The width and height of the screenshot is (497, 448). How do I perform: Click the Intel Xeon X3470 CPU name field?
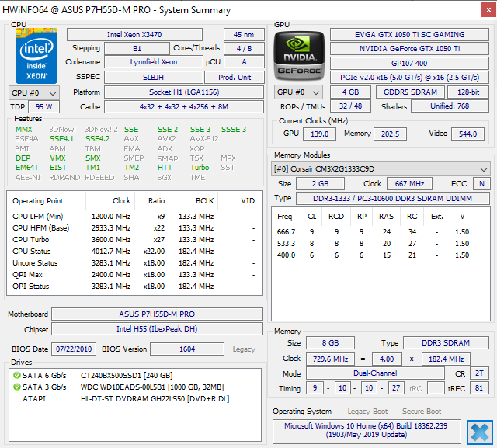[134, 34]
